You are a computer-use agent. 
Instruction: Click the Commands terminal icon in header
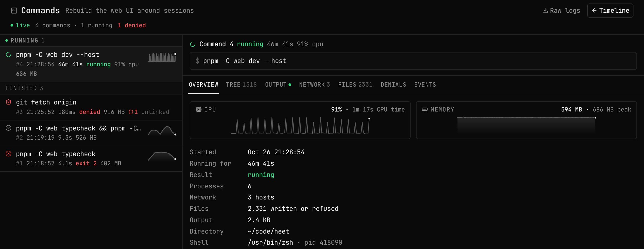point(14,11)
